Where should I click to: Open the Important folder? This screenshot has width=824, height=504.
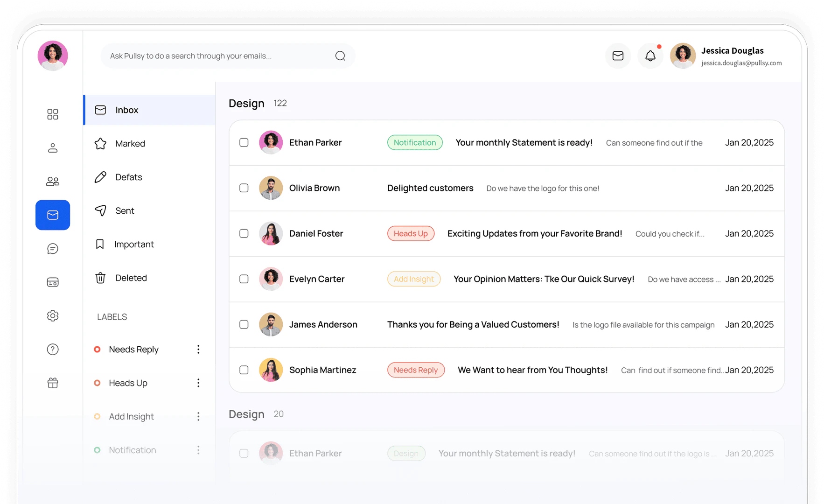(134, 244)
